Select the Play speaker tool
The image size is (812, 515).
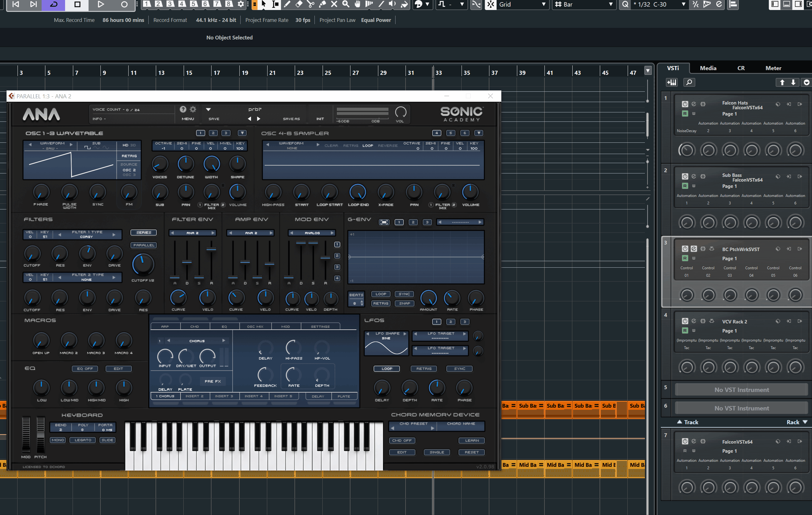coord(392,4)
